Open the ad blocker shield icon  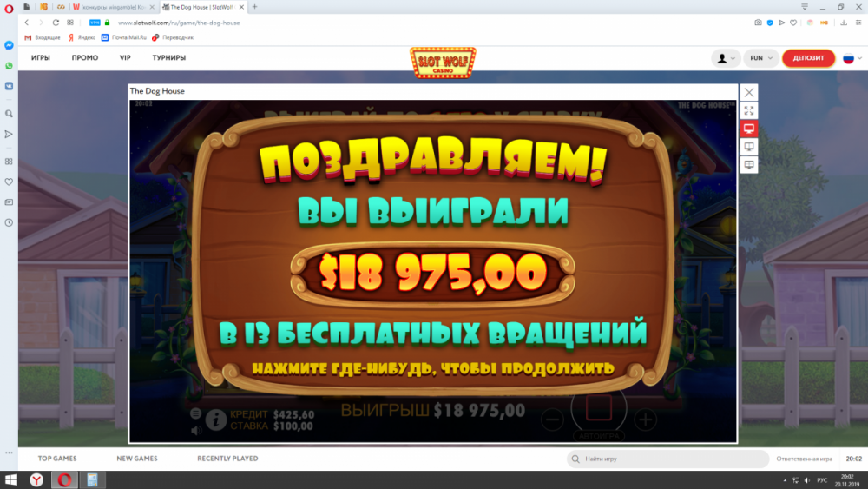click(x=769, y=23)
